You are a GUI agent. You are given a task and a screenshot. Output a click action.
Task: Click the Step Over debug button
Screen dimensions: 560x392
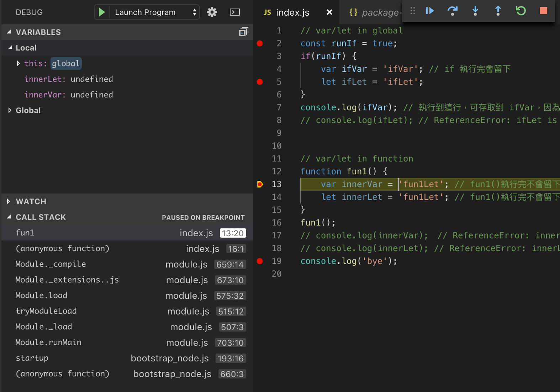coord(452,11)
